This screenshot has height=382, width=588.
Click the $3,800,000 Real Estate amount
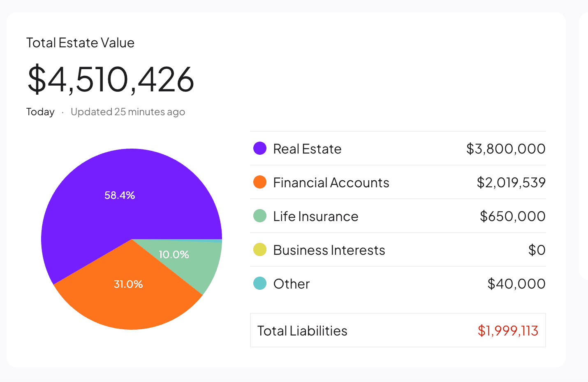[505, 149]
